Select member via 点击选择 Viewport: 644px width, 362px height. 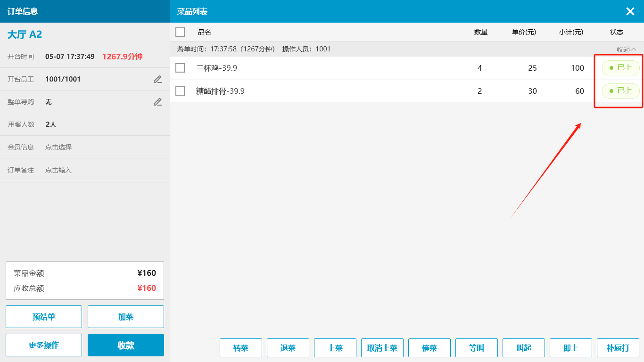(58, 147)
